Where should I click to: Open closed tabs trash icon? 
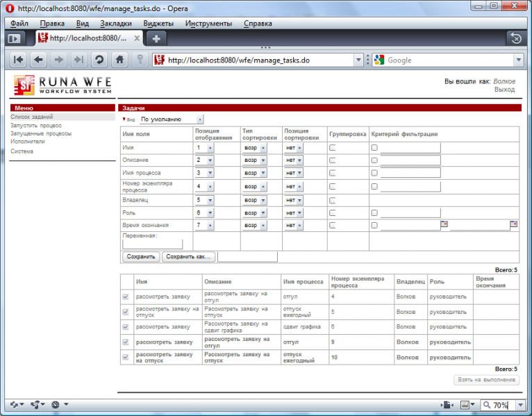pyautogui.click(x=516, y=38)
